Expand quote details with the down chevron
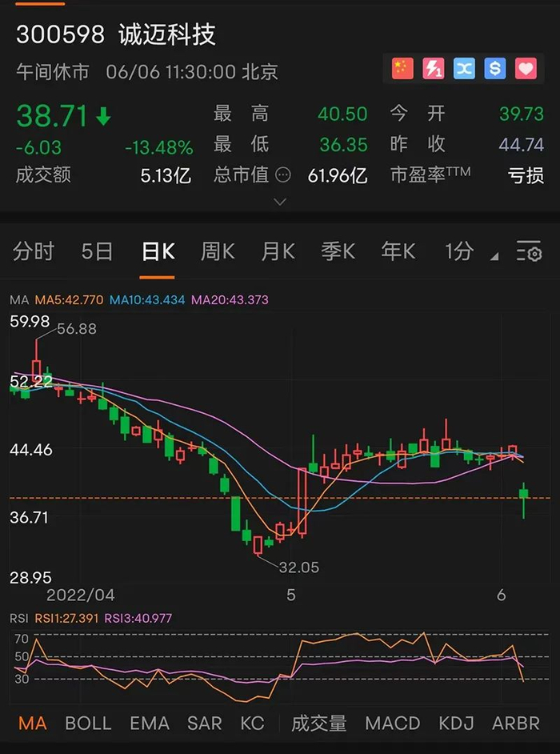This screenshot has height=754, width=560. 280,202
